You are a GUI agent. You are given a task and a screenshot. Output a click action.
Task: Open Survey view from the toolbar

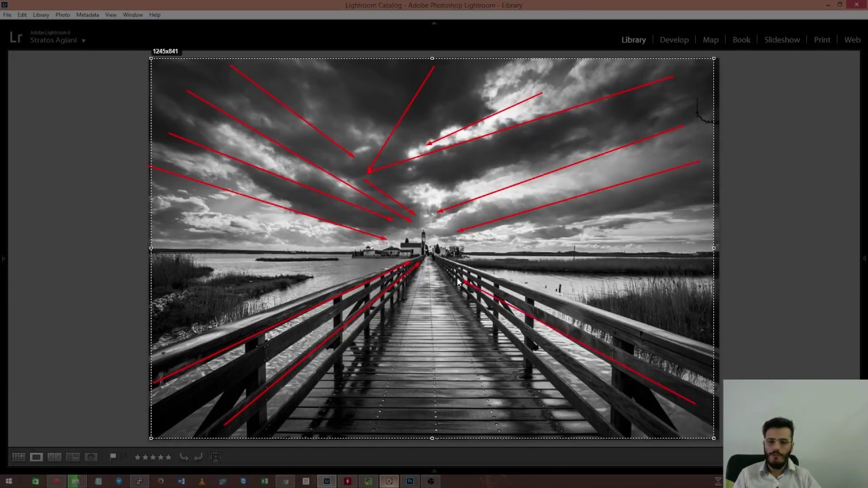pyautogui.click(x=73, y=457)
